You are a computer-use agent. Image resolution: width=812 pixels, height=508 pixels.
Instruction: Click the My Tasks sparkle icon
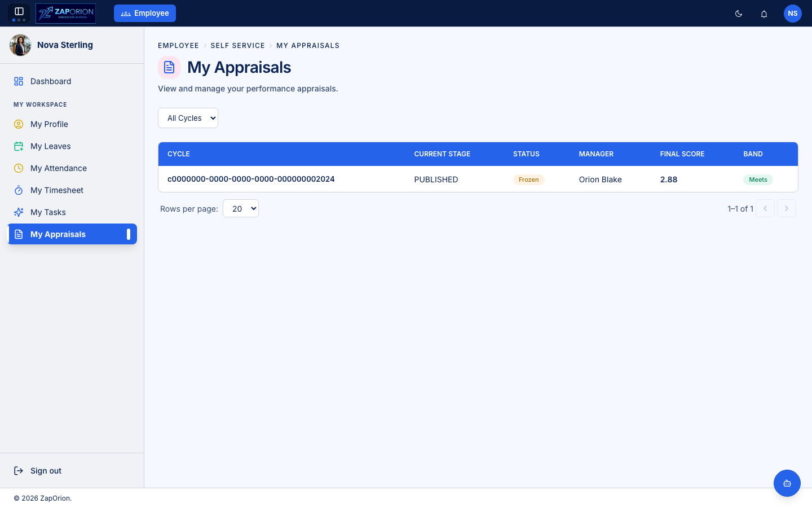point(19,212)
